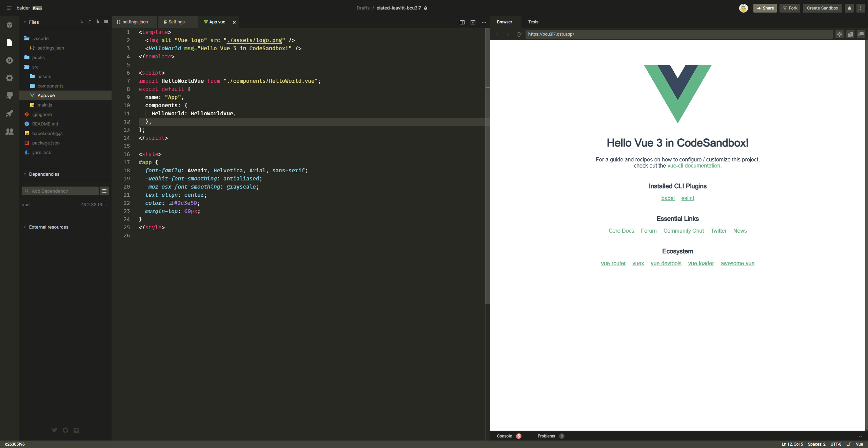The image size is (868, 448).
Task: Open the babel plugin link
Action: tap(668, 198)
